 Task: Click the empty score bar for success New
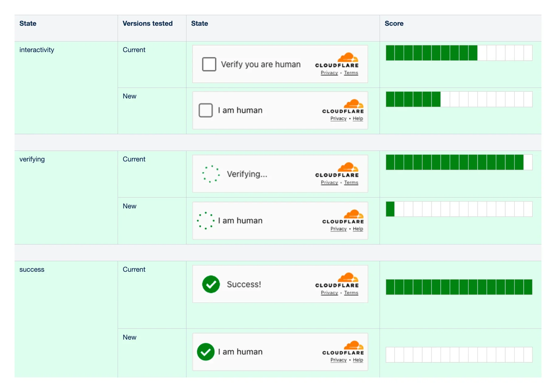point(459,355)
